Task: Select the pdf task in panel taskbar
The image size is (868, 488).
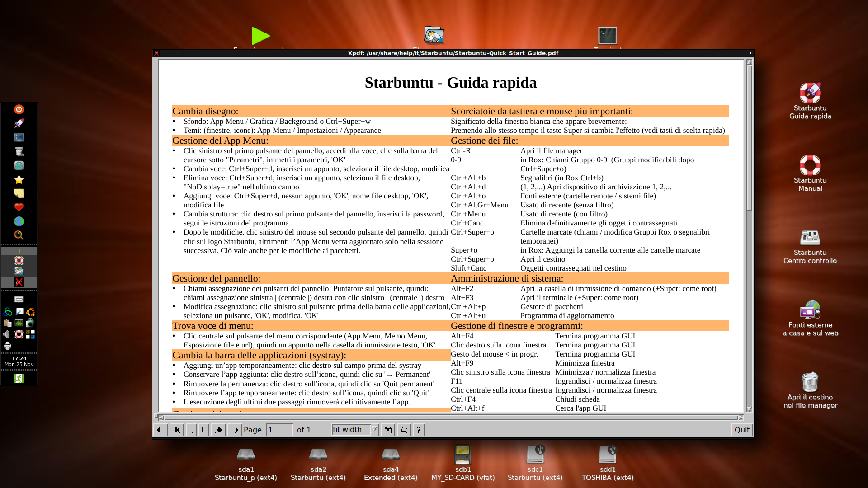Action: pyautogui.click(x=19, y=282)
